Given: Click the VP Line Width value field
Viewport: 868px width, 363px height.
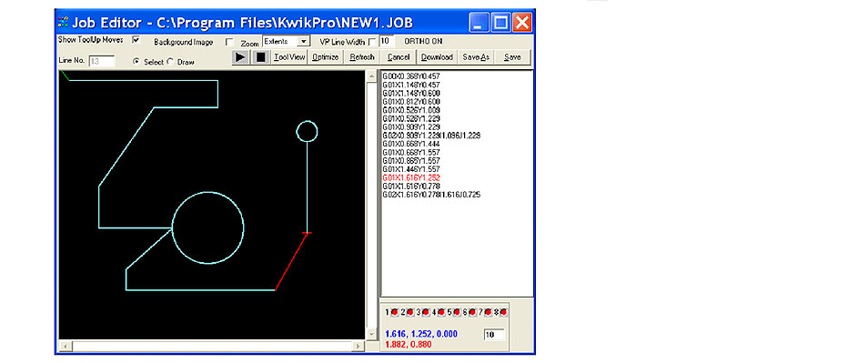Looking at the screenshot, I should [387, 41].
